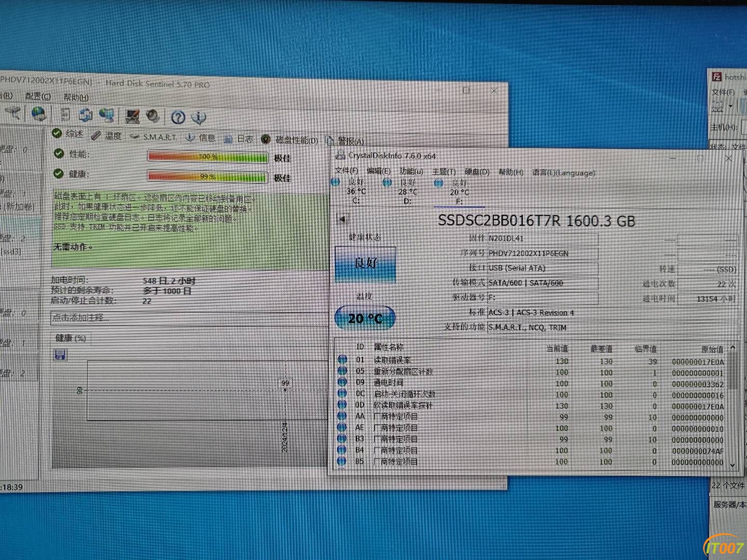Screen dimensions: 747x560
Task: Click the status circle for SMART row 09
Action: tap(342, 382)
